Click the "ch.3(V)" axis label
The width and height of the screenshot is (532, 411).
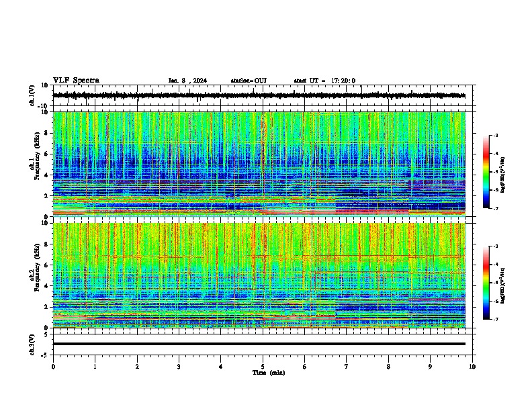click(x=32, y=345)
